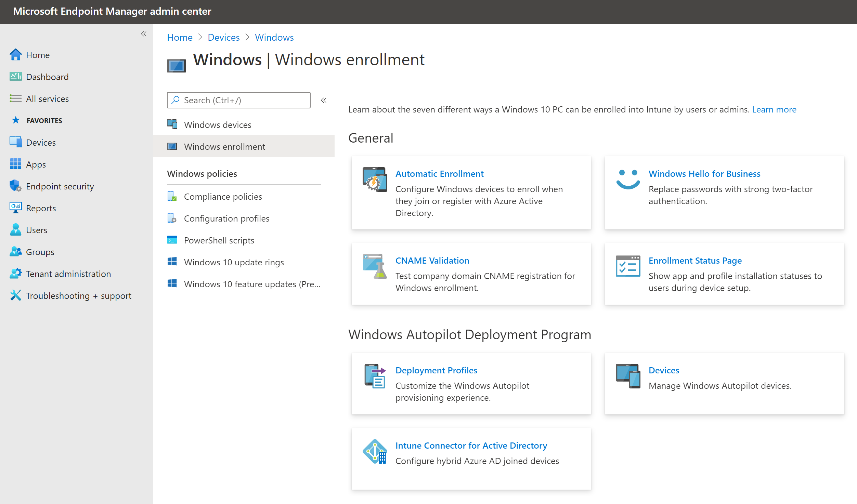This screenshot has height=504, width=857.
Task: Click the CNAME Validation flask icon
Action: [375, 267]
